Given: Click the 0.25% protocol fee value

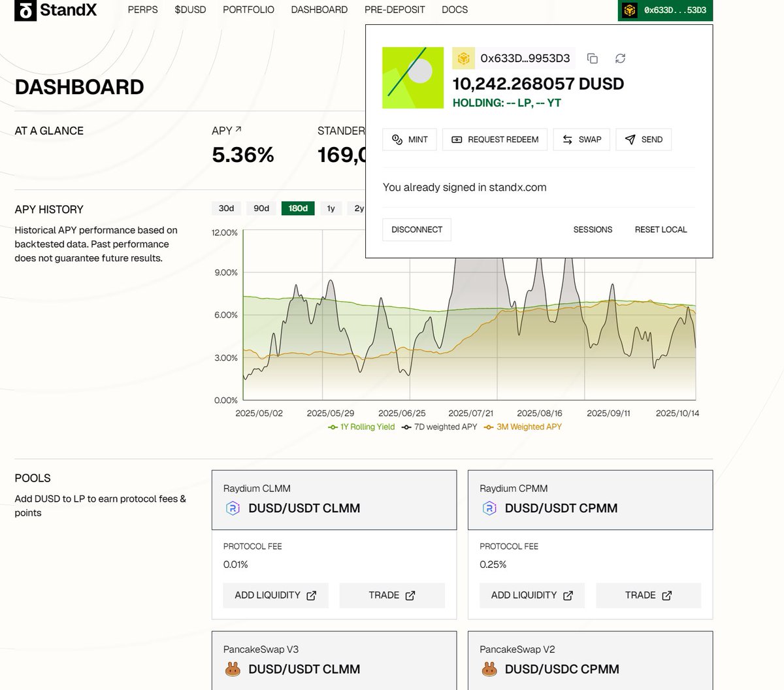Looking at the screenshot, I should point(493,565).
